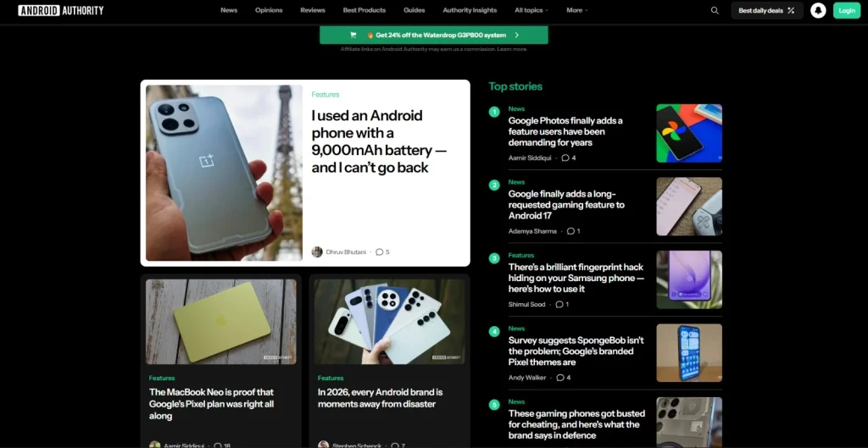The width and height of the screenshot is (868, 448).
Task: Click the gaming phones story thumbnail
Action: click(689, 423)
